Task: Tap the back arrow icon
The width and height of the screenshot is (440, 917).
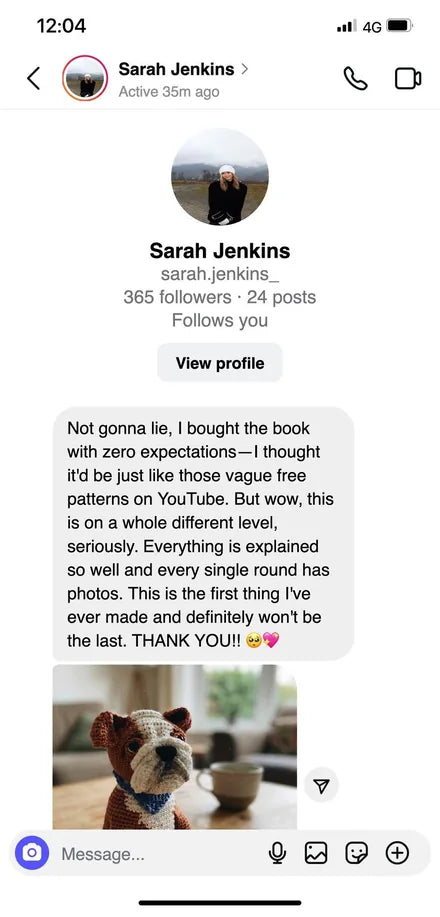Action: pos(33,78)
